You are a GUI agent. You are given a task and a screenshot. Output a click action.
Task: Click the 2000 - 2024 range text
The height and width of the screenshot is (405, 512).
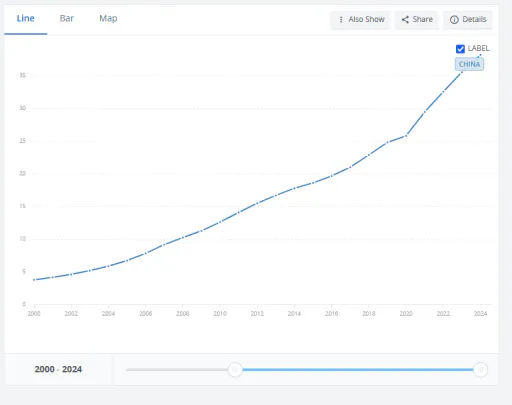coord(58,369)
